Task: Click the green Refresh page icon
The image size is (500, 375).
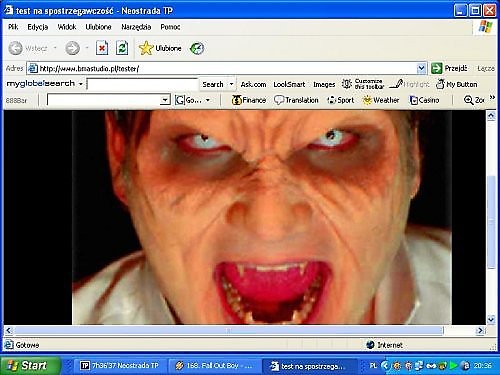Action: point(122,48)
